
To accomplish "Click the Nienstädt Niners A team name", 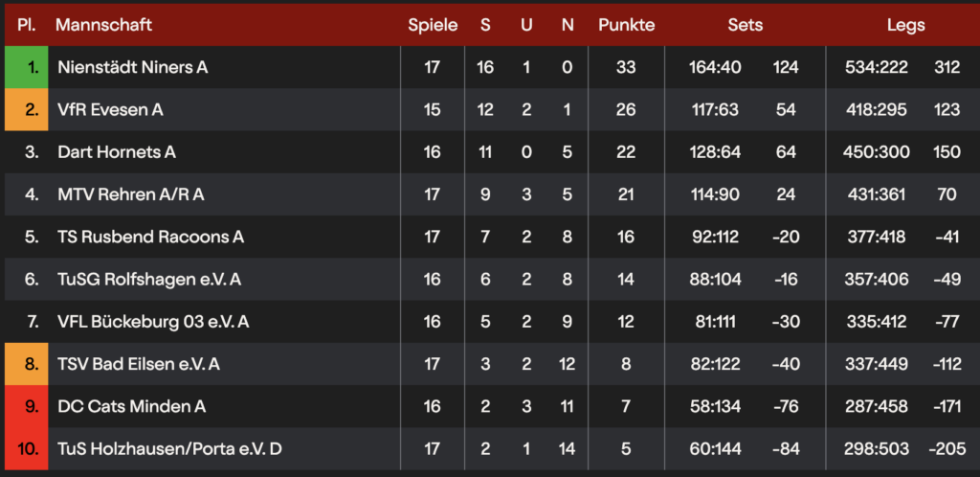I will pos(132,67).
